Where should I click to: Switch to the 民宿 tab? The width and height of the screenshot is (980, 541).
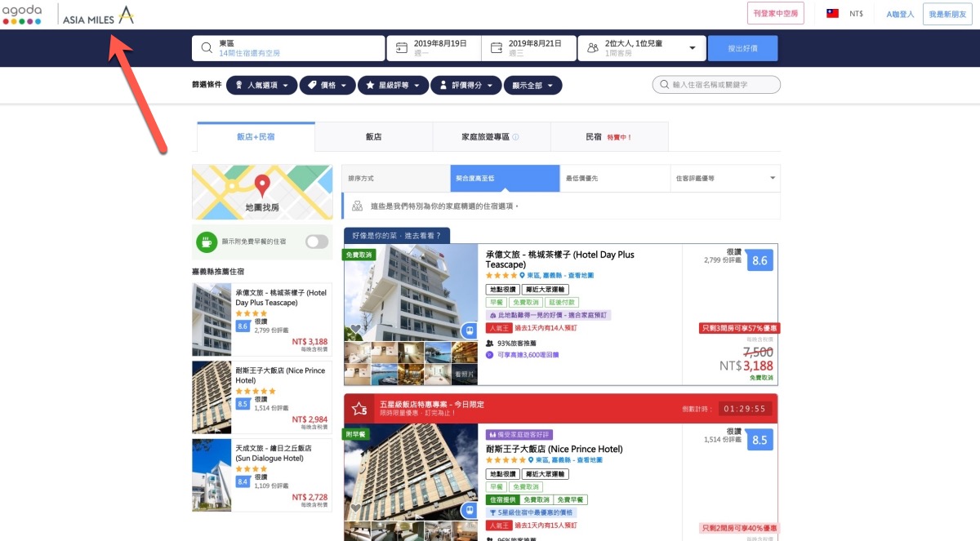(x=609, y=137)
